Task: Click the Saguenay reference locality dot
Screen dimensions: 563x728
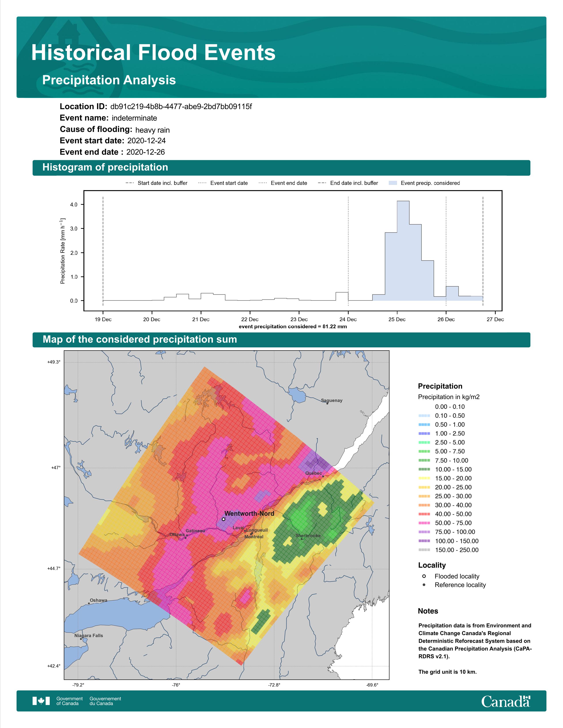Action: click(327, 404)
